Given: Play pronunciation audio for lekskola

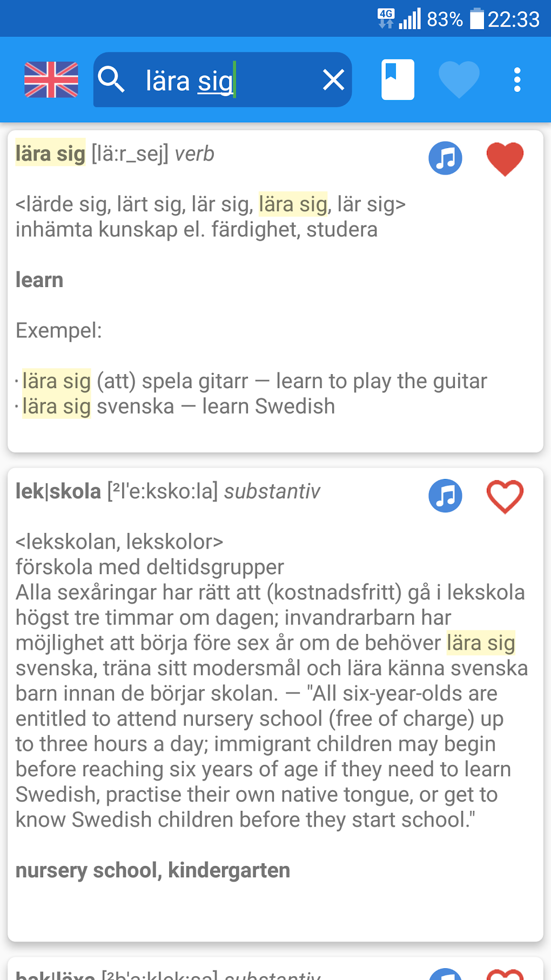Looking at the screenshot, I should coord(445,496).
